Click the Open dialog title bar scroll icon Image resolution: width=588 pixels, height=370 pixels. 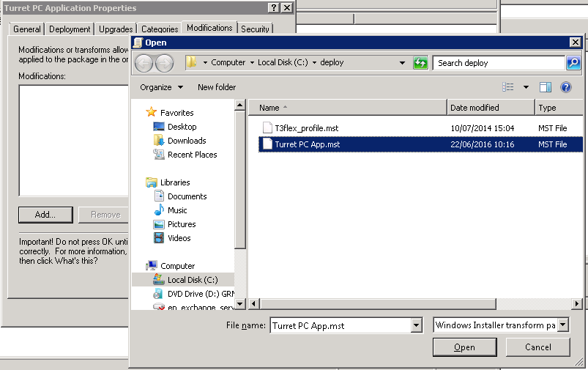[x=138, y=42]
